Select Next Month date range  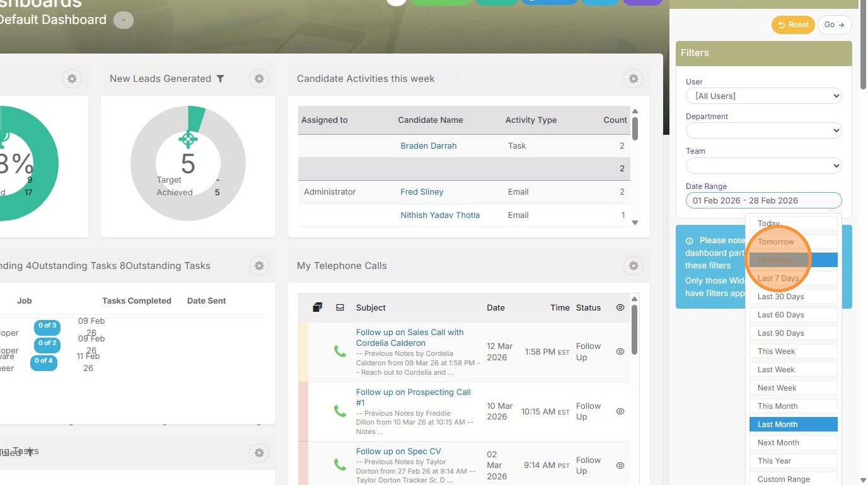point(794,443)
